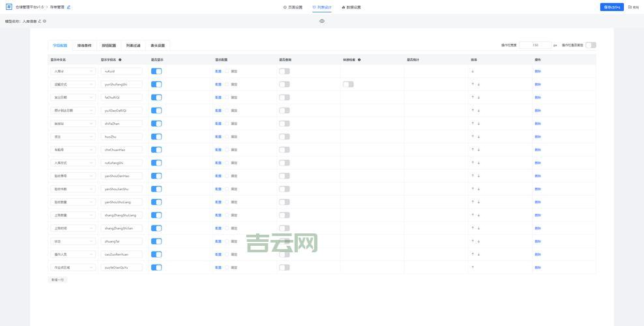The height and width of the screenshot is (326, 644).
Task: Open the 显示中文名 dropdown in the cheChuanHao row
Action: [73, 150]
